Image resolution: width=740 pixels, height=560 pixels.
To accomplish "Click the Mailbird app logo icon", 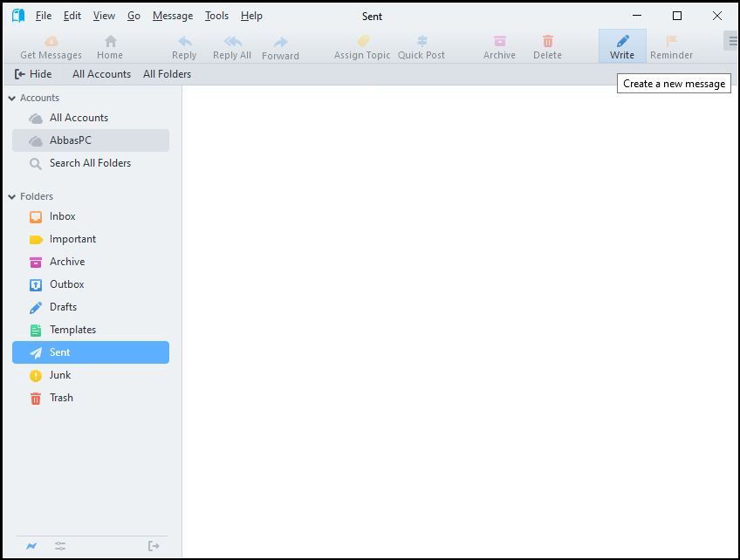I will [x=18, y=16].
